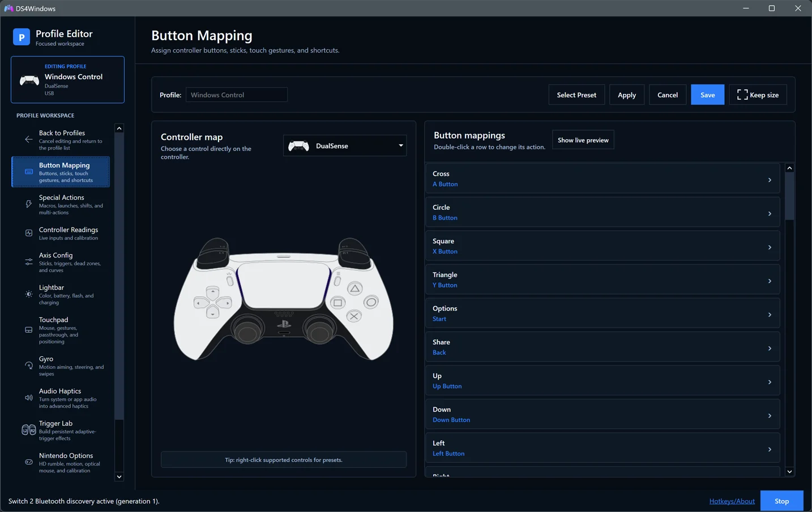
Task: Click the 'Back' mapping text under Share
Action: pyautogui.click(x=439, y=352)
